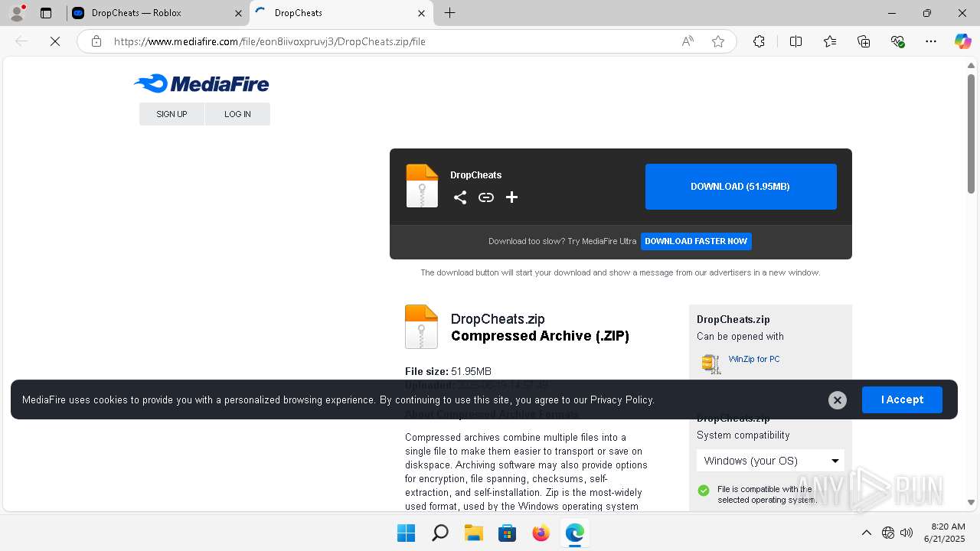Open taskbar Search
The image size is (980, 551).
coord(439,533)
